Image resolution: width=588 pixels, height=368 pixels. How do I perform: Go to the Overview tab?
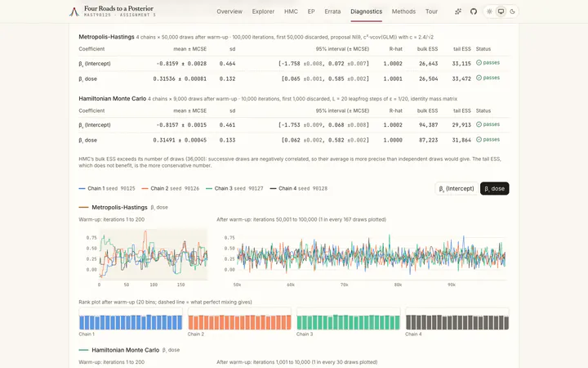click(x=229, y=11)
